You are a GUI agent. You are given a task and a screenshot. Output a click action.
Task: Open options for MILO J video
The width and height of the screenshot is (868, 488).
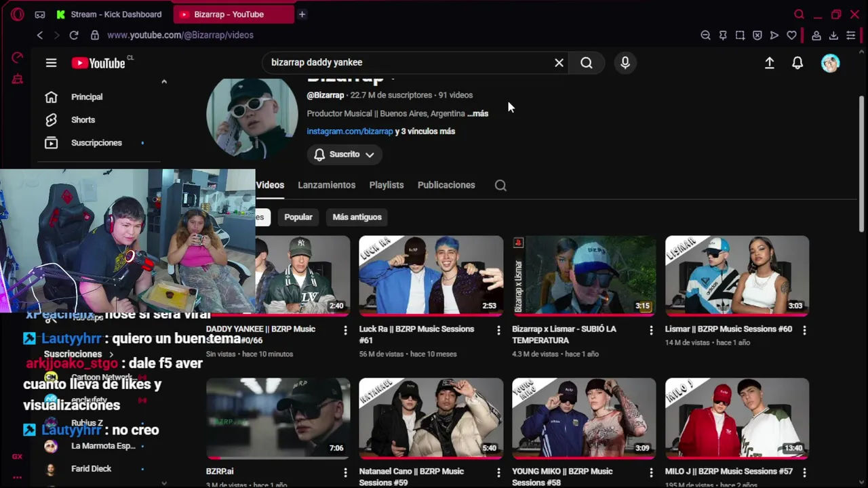(804, 472)
